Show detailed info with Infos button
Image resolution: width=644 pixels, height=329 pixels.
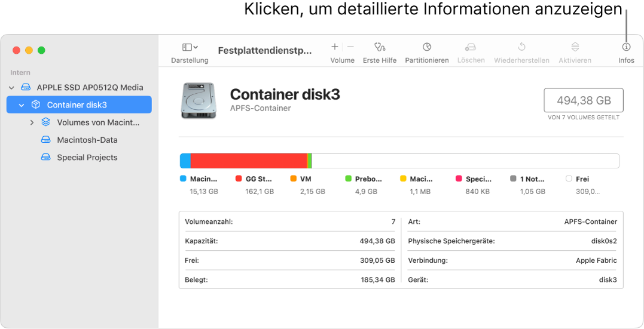(626, 47)
